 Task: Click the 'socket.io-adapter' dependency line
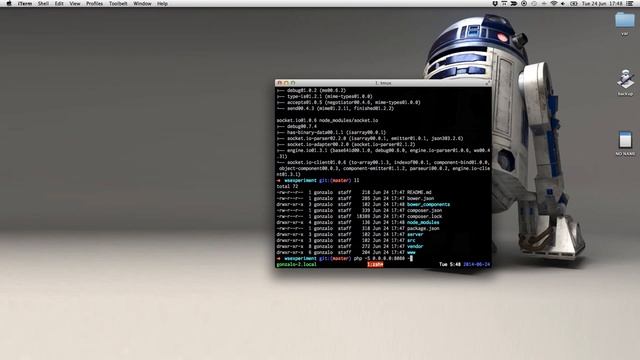click(x=346, y=144)
